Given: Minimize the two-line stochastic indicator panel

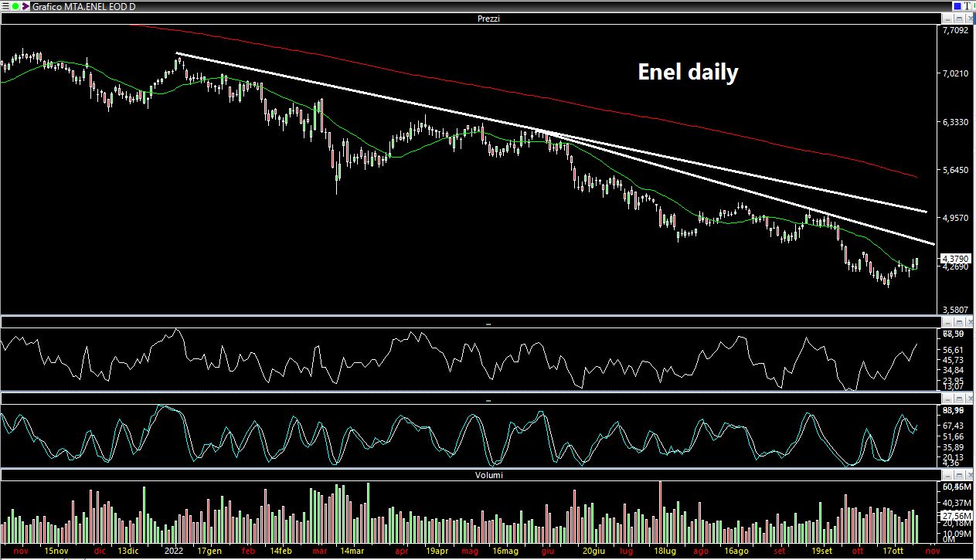Looking at the screenshot, I should (x=947, y=399).
